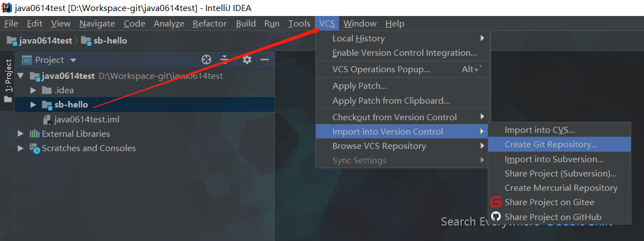Hide the Project panel with minimize icon
The height and width of the screenshot is (241, 644).
tap(265, 60)
